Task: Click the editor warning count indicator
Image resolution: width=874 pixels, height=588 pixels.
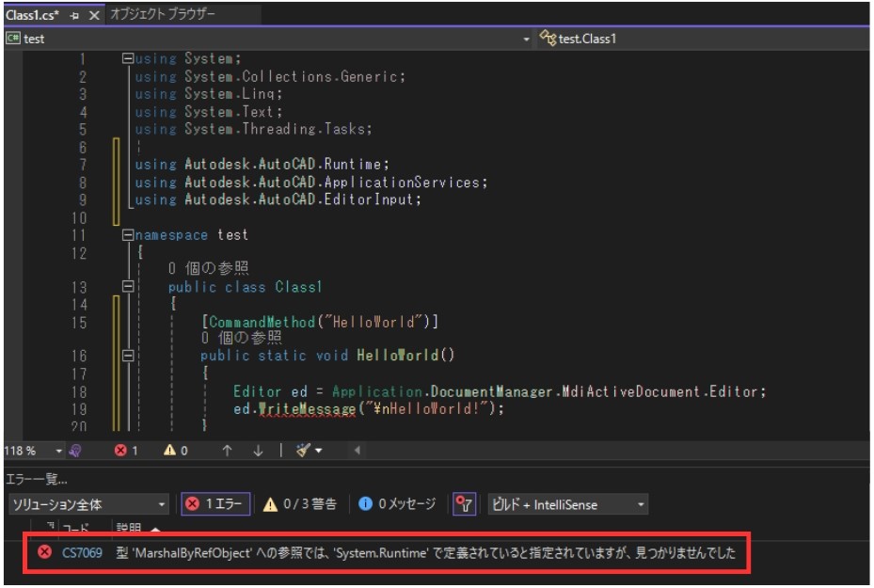Action: pos(176,451)
